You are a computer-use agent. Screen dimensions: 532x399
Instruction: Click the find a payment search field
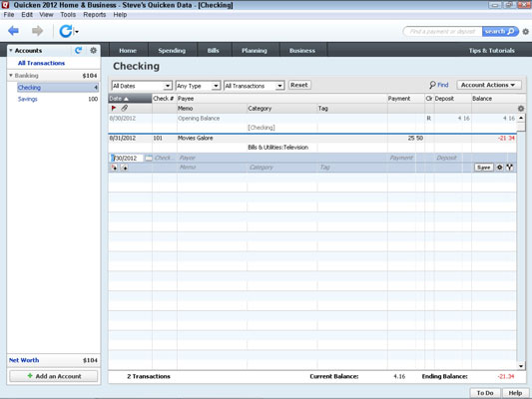(x=442, y=32)
